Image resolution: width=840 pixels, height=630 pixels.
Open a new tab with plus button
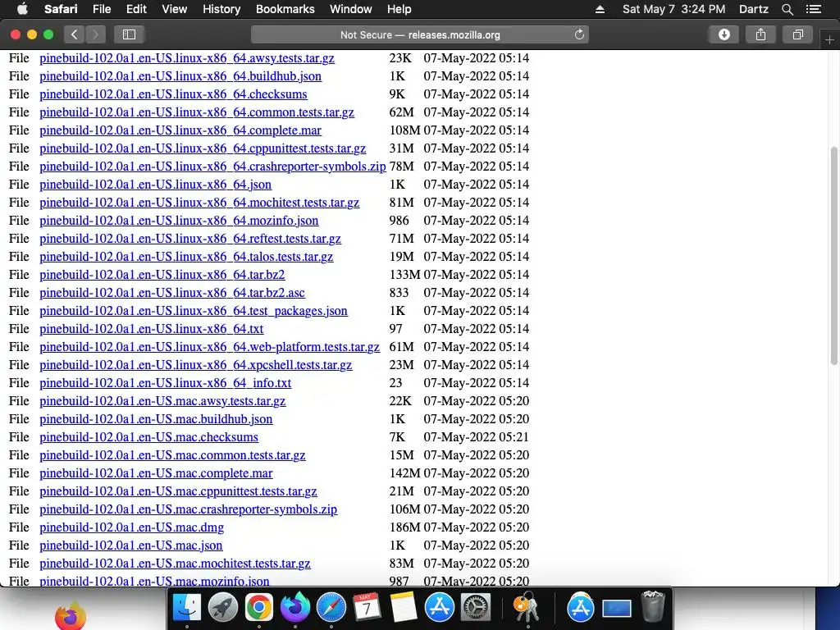(x=829, y=40)
